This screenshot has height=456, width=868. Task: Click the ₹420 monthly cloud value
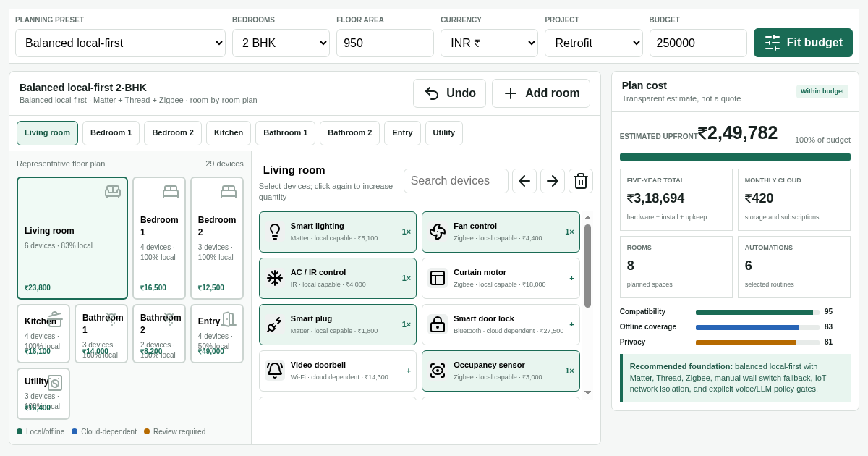pos(759,198)
